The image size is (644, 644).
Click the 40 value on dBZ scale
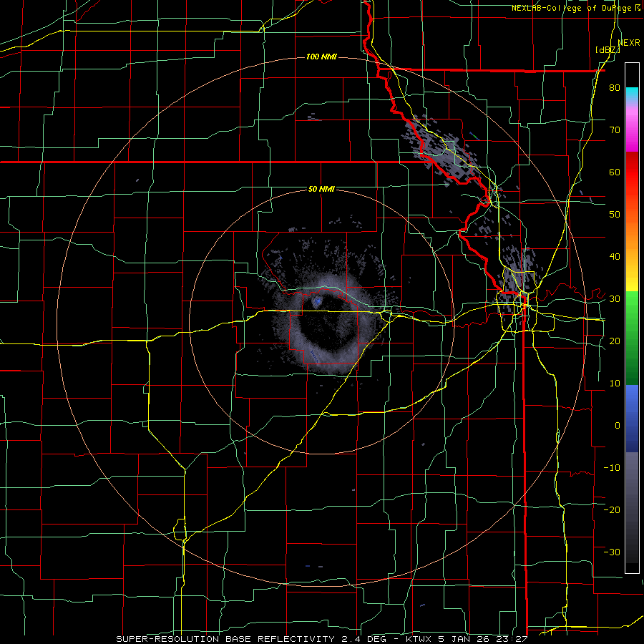615,257
